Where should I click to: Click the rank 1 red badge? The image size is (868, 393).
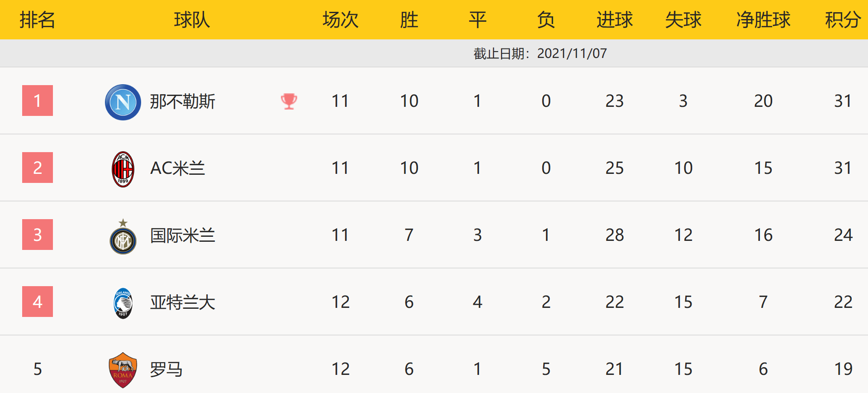pyautogui.click(x=38, y=101)
